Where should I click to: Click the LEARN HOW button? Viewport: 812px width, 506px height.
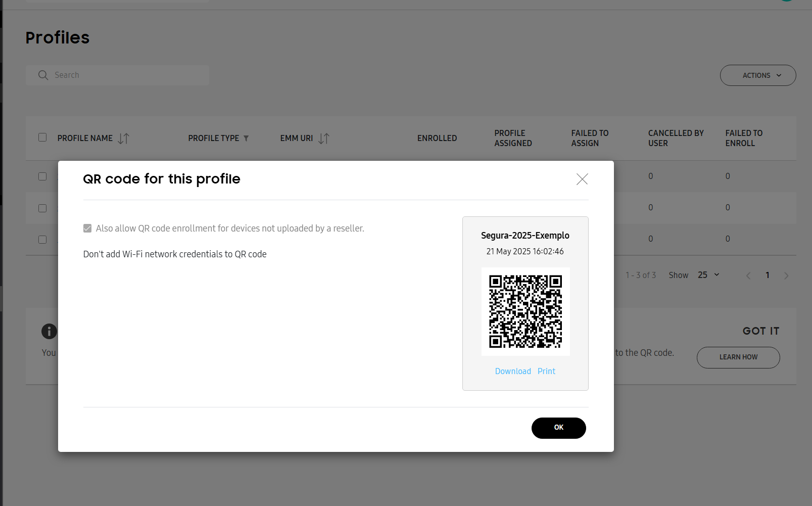coord(738,357)
